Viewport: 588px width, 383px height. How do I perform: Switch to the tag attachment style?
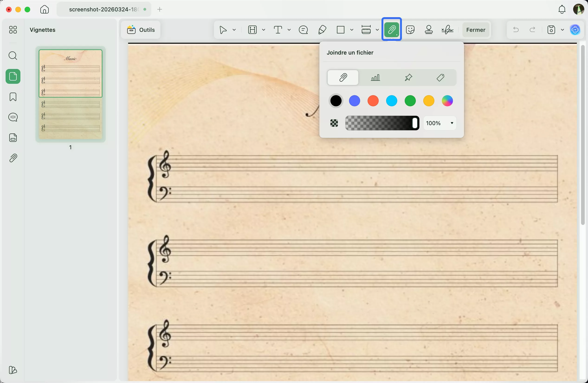click(440, 77)
